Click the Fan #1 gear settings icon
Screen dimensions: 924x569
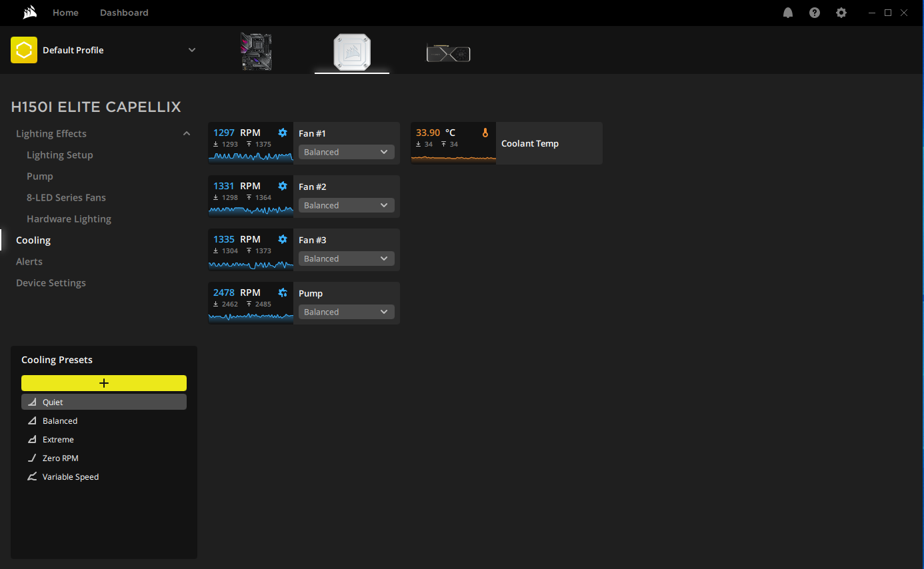point(283,133)
